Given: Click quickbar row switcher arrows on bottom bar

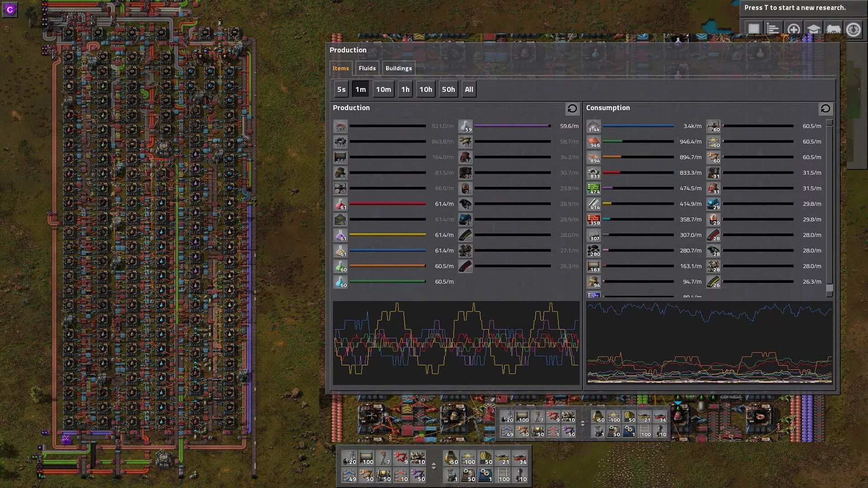Looking at the screenshot, I should coord(434,466).
